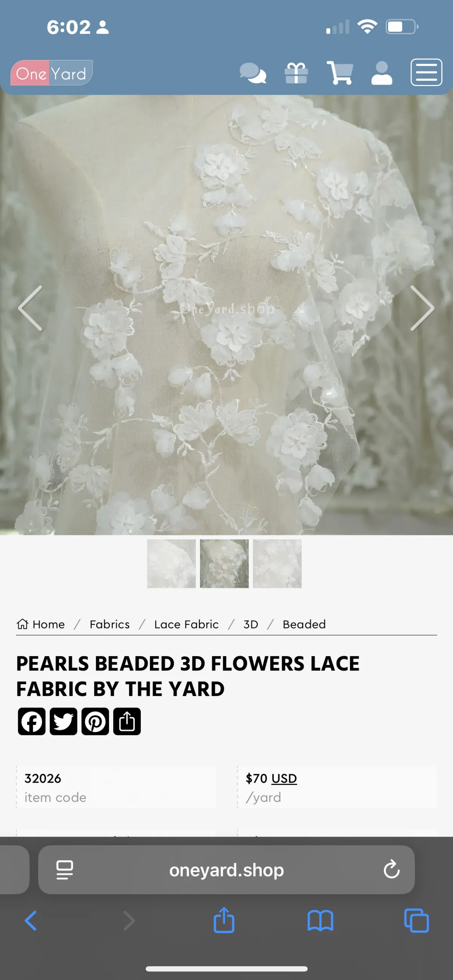Show previous product image arrow
The height and width of the screenshot is (980, 453).
[x=30, y=308]
